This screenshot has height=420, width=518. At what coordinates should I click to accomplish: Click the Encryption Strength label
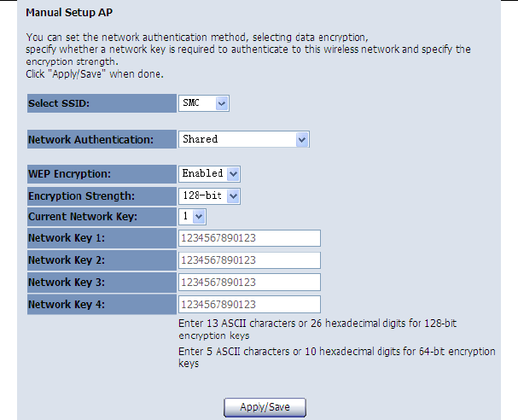[x=80, y=196]
